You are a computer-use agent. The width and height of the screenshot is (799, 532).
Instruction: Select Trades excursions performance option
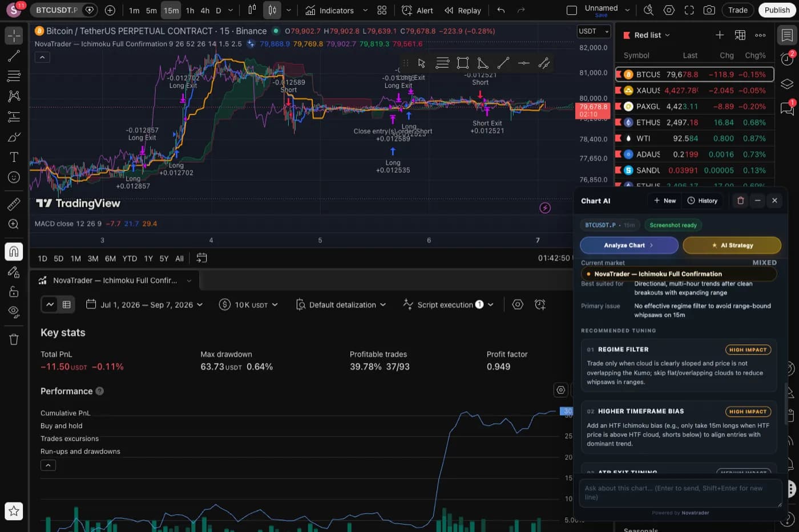70,438
